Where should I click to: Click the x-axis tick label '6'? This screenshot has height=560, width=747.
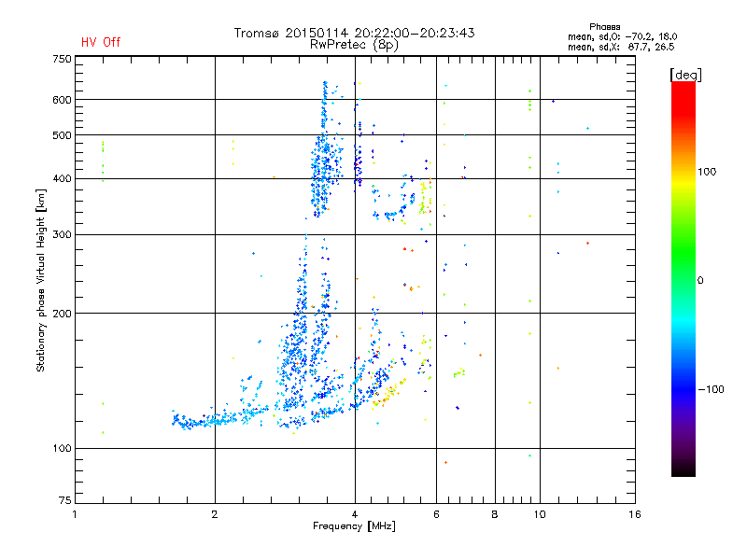(436, 514)
